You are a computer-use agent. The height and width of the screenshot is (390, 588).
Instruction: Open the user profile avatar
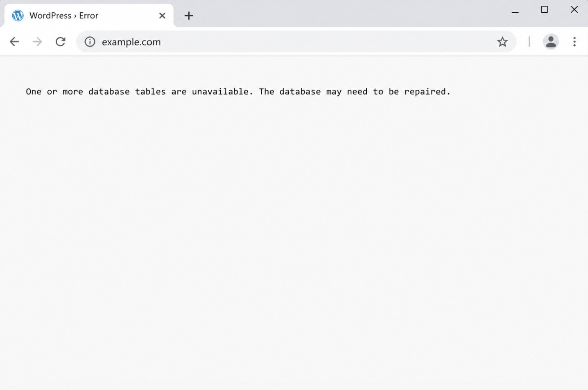click(551, 42)
